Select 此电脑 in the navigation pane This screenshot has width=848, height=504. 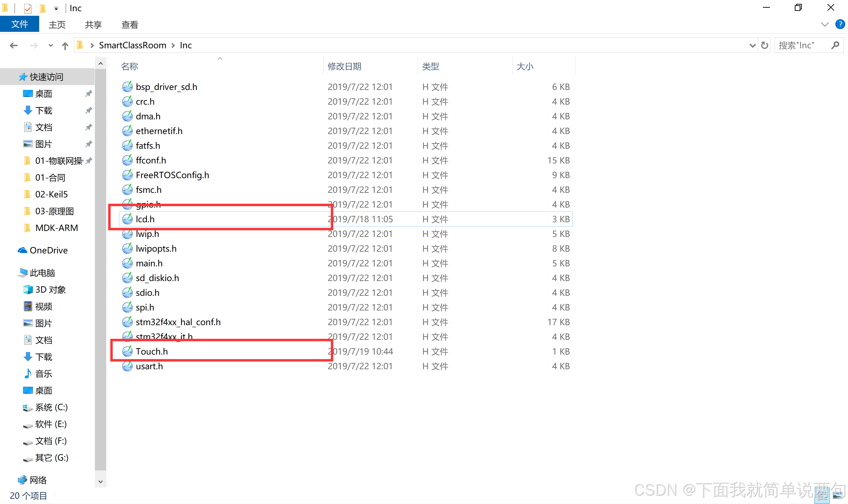42,273
